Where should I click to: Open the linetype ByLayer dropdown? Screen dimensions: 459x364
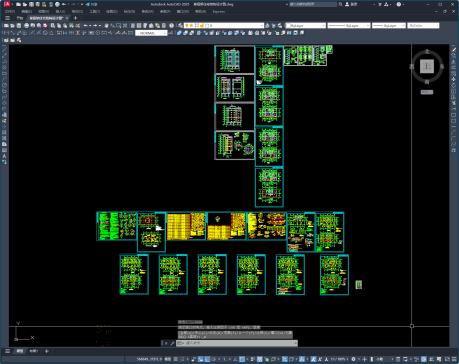click(349, 25)
